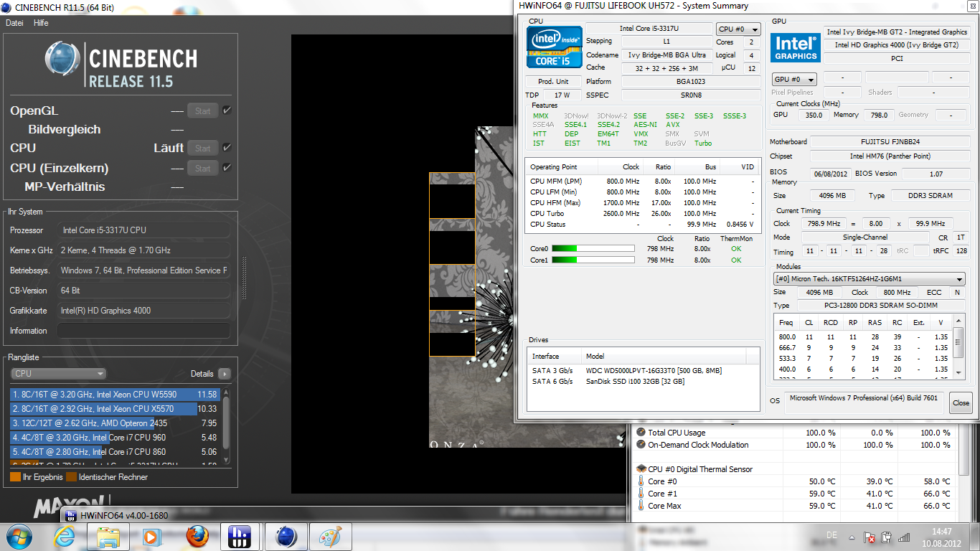This screenshot has width=980, height=551.
Task: Click the power plug tray icon
Action: tap(886, 537)
